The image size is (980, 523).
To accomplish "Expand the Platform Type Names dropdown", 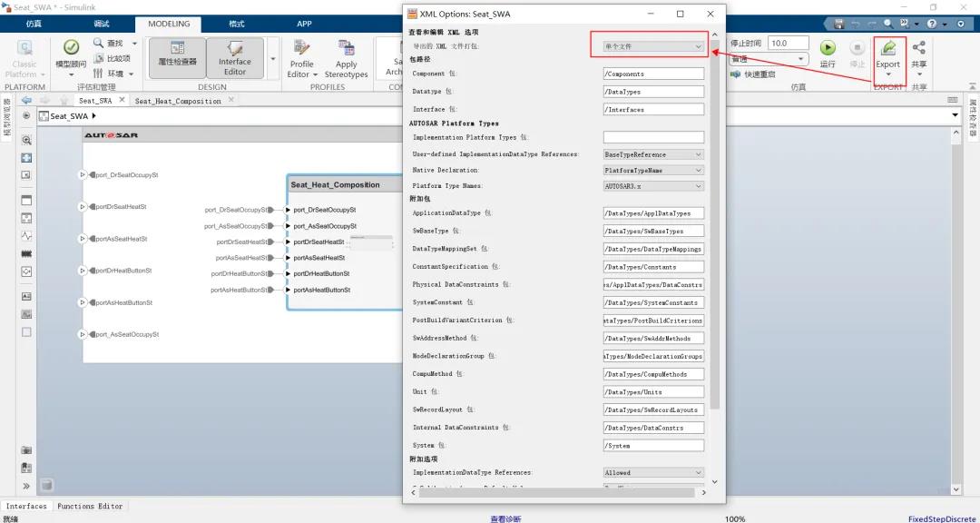I will (653, 186).
